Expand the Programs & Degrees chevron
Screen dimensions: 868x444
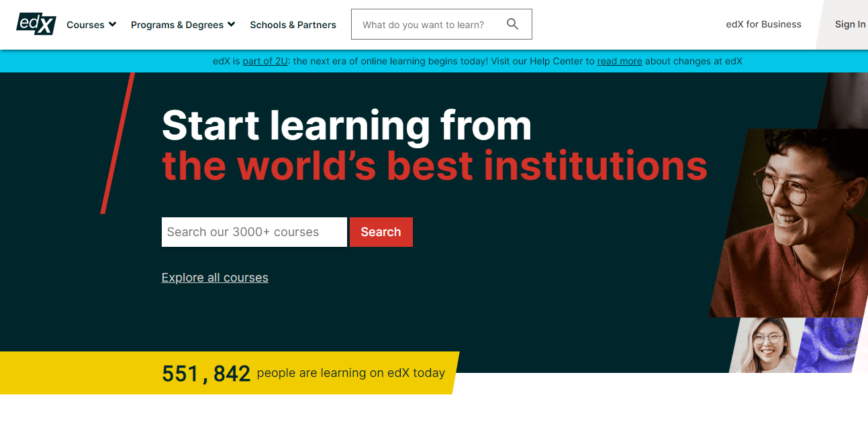231,24
